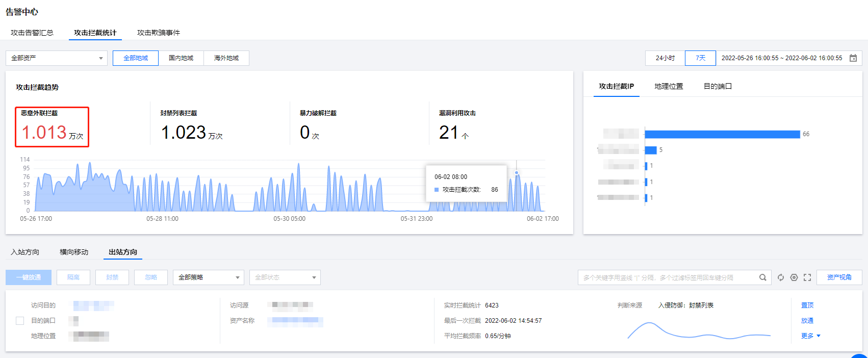Click the 资产视角 button

(839, 277)
